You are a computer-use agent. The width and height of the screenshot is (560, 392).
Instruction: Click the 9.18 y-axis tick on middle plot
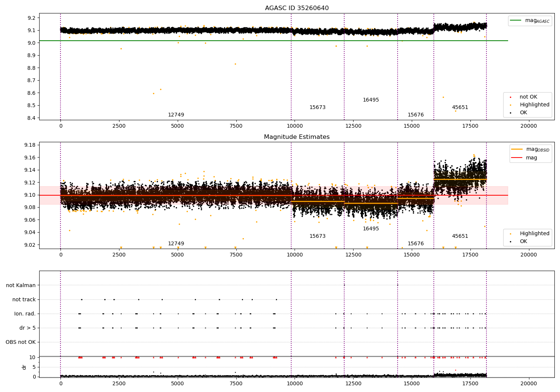click(30, 145)
